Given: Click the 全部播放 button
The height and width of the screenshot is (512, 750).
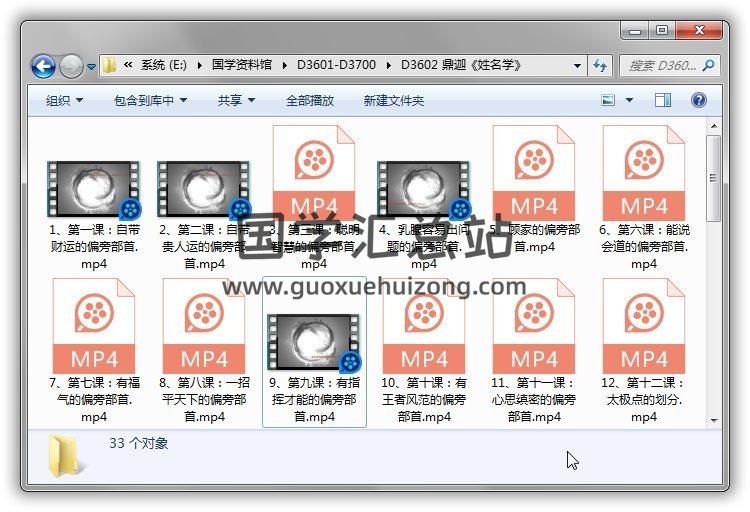Looking at the screenshot, I should point(309,100).
